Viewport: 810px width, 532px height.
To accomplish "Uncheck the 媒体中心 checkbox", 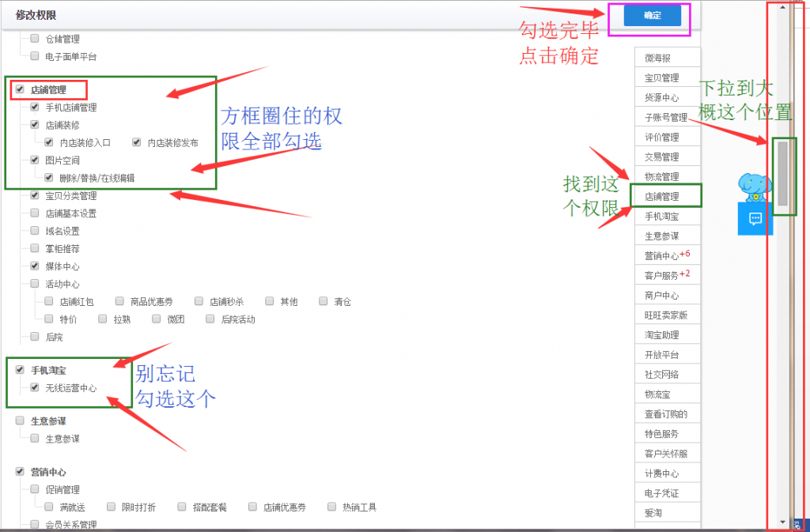I will pyautogui.click(x=35, y=266).
